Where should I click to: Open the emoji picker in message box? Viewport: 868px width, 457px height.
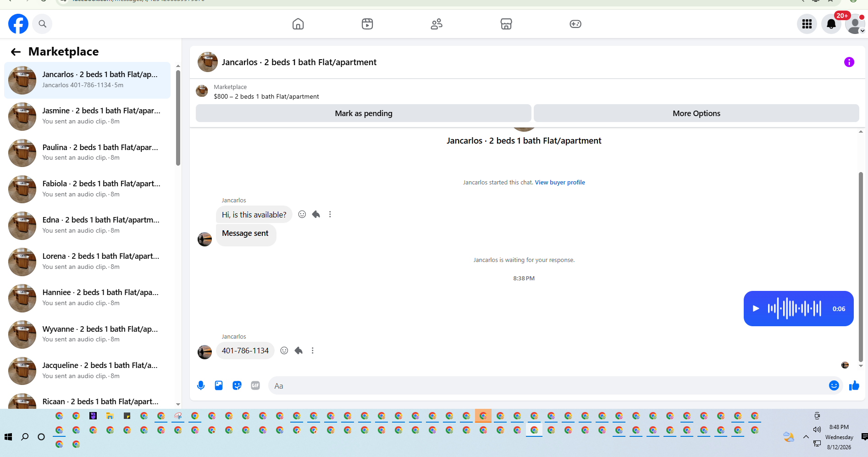point(834,385)
